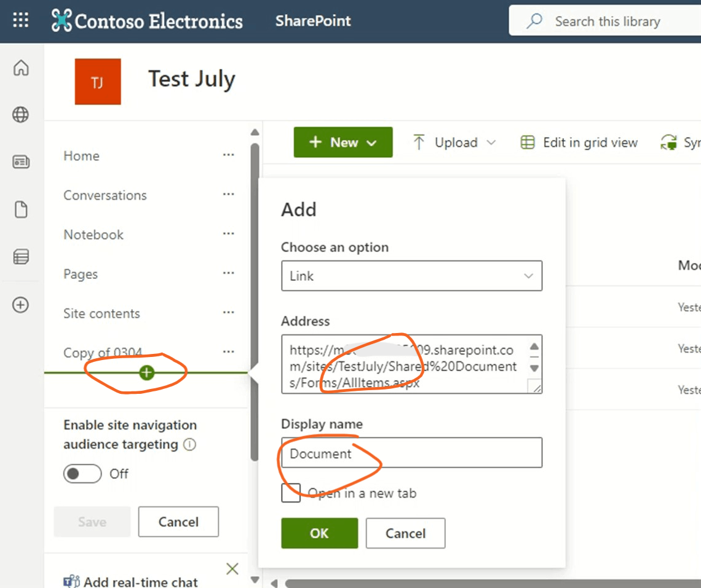
Task: Open My sites globe icon
Action: 20,115
